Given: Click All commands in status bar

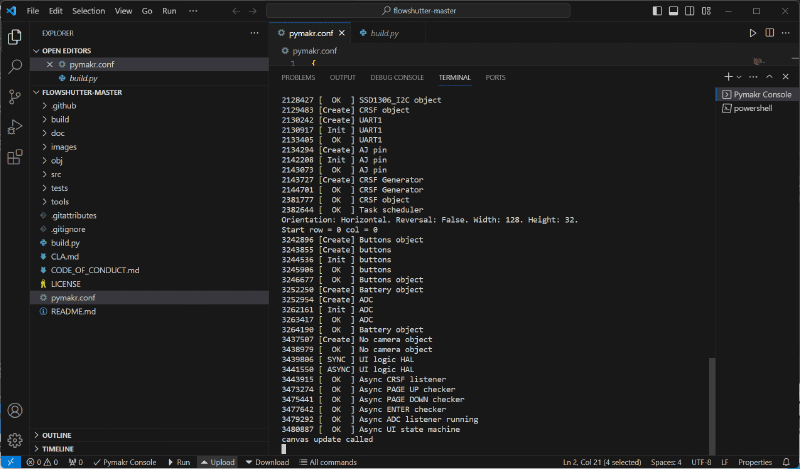Looking at the screenshot, I should pyautogui.click(x=328, y=462).
